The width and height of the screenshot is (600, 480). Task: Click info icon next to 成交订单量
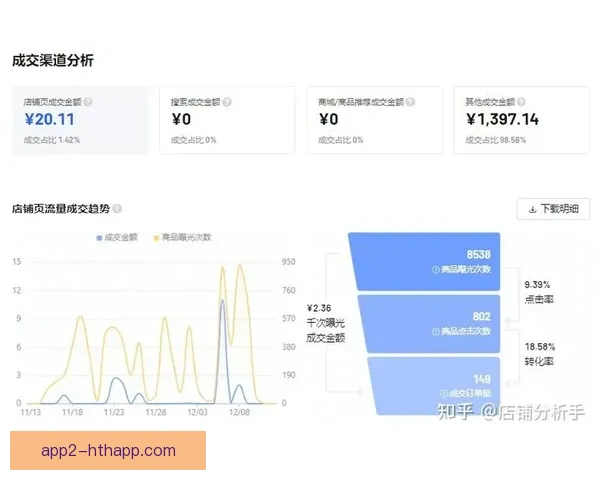(443, 393)
